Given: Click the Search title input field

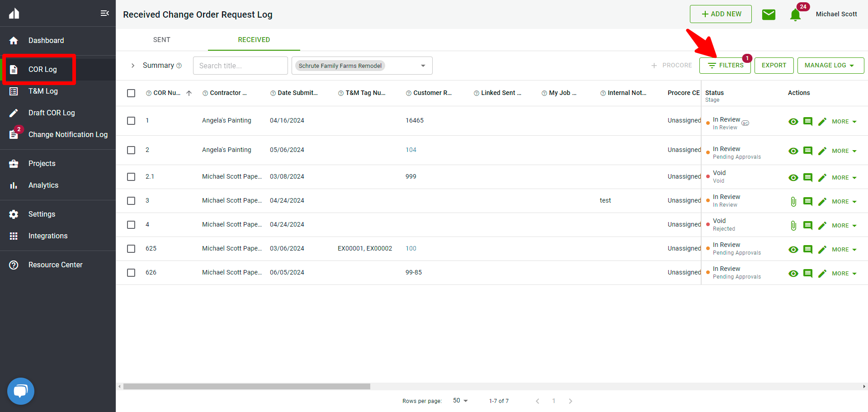Looking at the screenshot, I should pyautogui.click(x=240, y=66).
